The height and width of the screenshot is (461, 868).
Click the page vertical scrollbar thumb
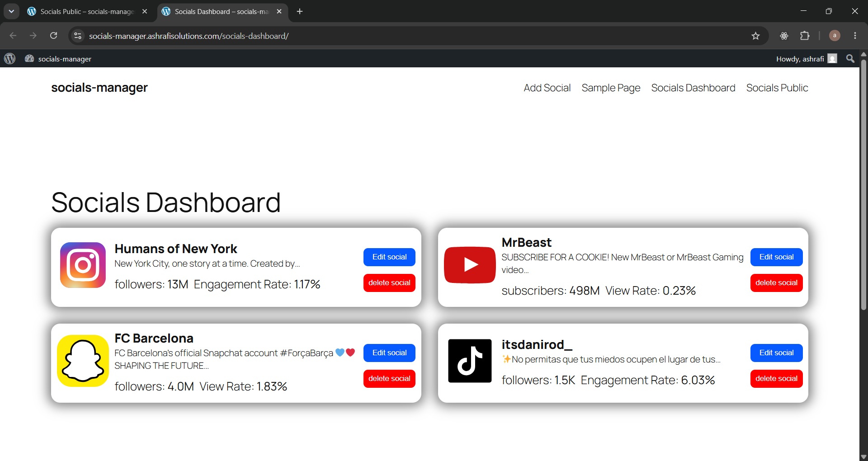[x=863, y=184]
